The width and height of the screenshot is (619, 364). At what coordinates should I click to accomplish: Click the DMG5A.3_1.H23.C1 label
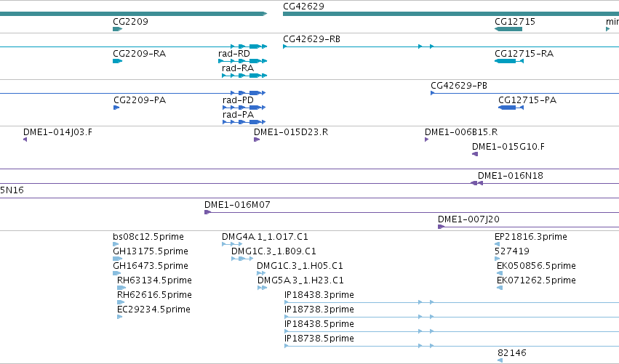tap(300, 280)
